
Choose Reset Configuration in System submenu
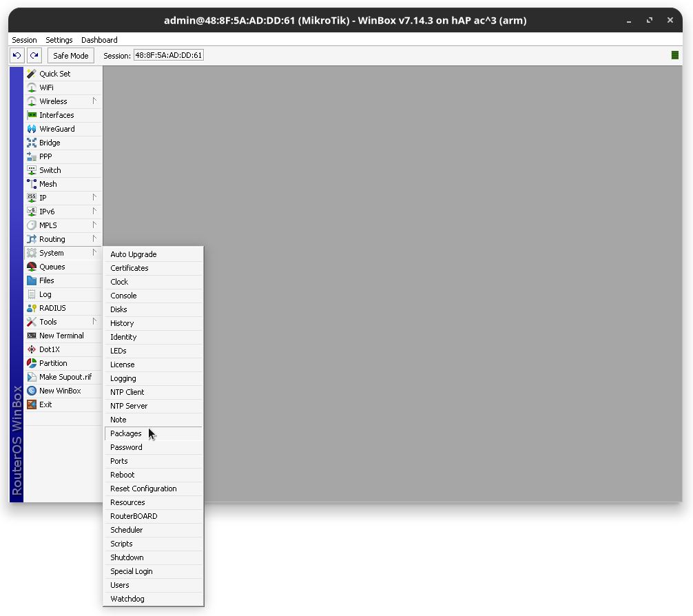coord(143,489)
